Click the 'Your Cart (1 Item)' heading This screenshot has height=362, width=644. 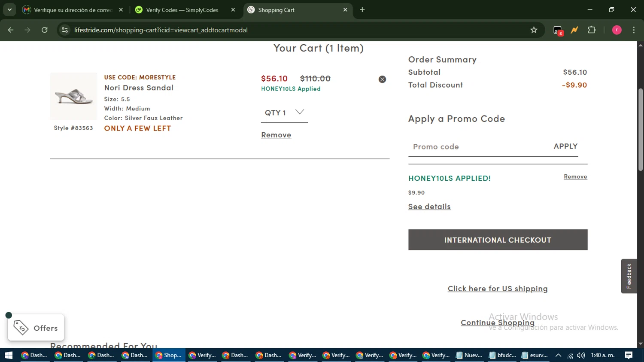[319, 48]
